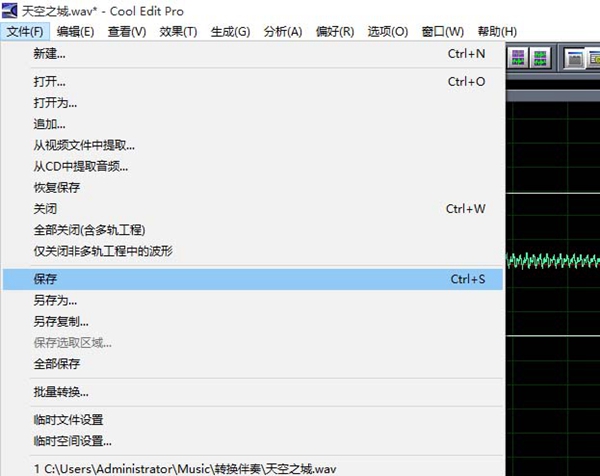Choose 关闭 to close the file
This screenshot has width=600, height=476.
(253, 209)
